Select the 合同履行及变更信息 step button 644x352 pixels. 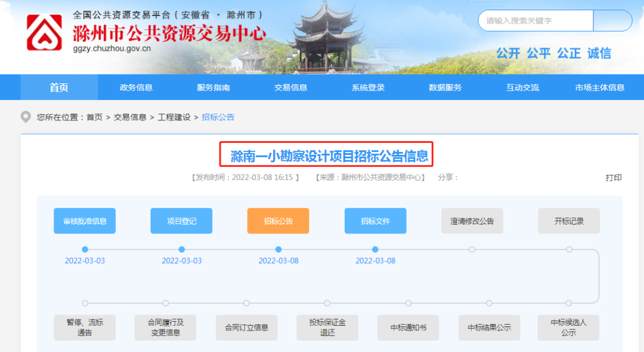pyautogui.click(x=166, y=328)
